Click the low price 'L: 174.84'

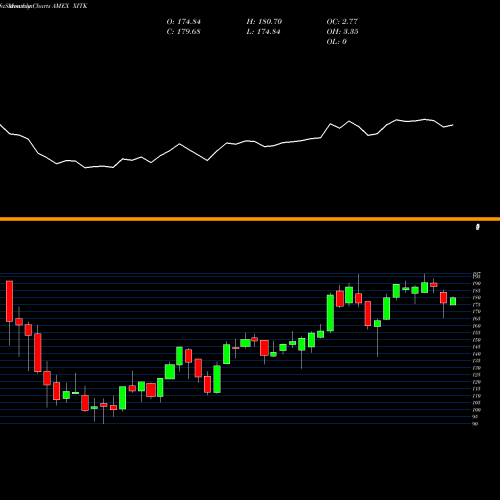pyautogui.click(x=263, y=32)
